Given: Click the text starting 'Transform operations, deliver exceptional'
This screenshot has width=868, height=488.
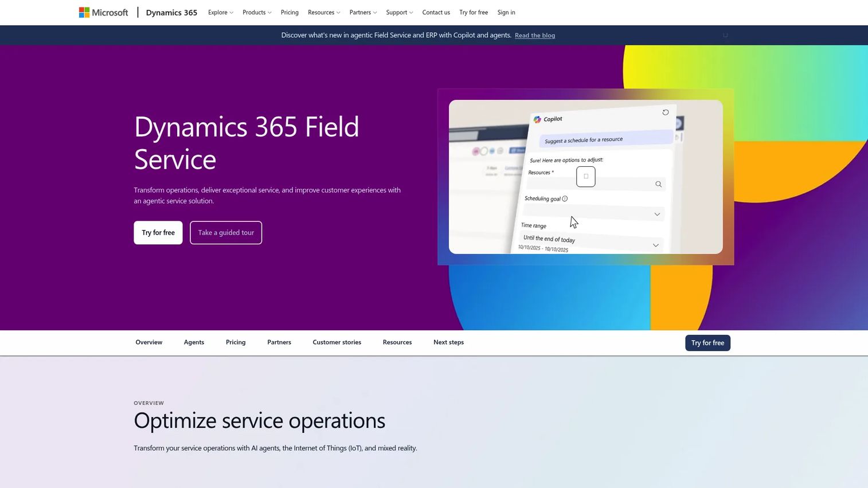Looking at the screenshot, I should coord(267,196).
